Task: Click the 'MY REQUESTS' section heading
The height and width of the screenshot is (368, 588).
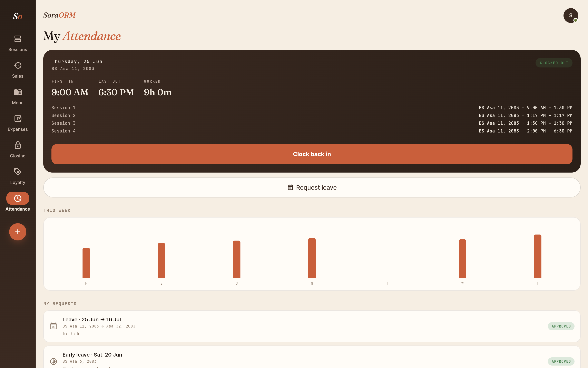Action: point(60,304)
